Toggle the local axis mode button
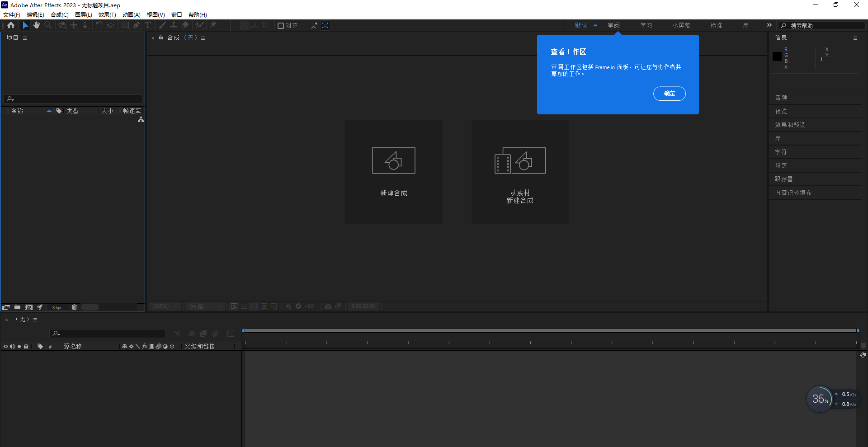 [244, 25]
